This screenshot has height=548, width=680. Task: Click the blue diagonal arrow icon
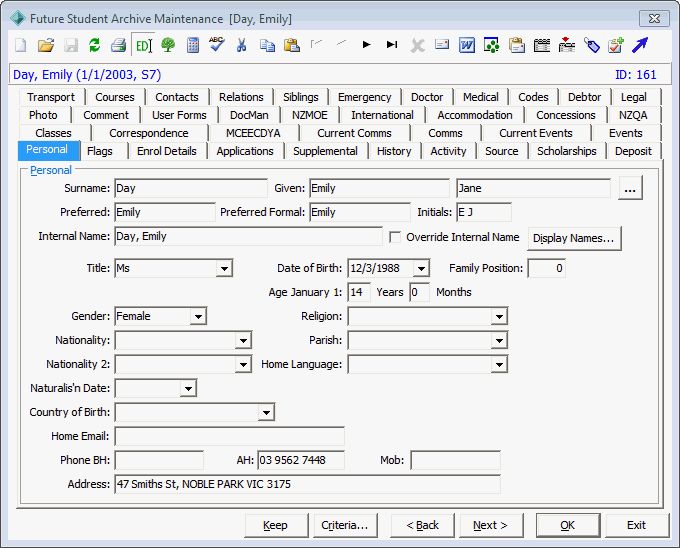(x=640, y=45)
